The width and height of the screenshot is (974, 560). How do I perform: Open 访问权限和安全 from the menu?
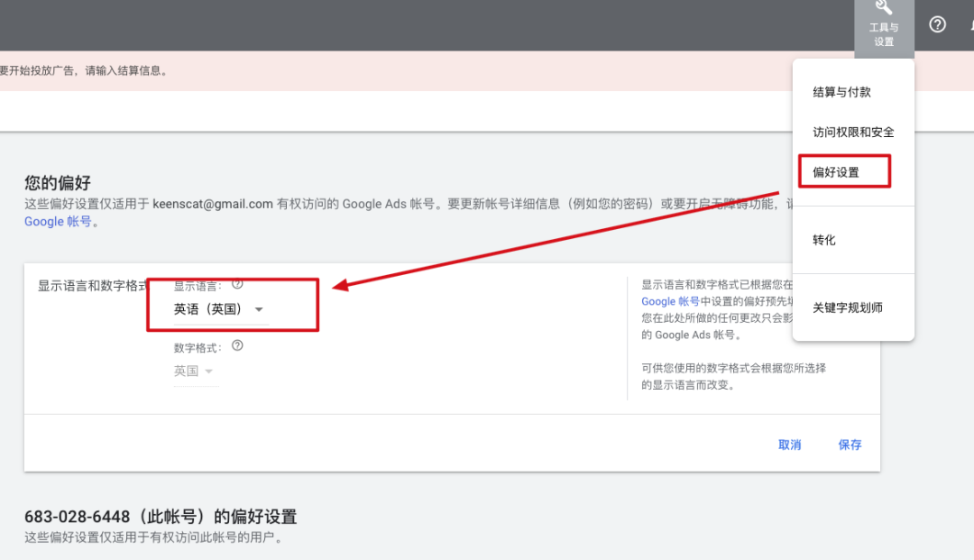[853, 132]
